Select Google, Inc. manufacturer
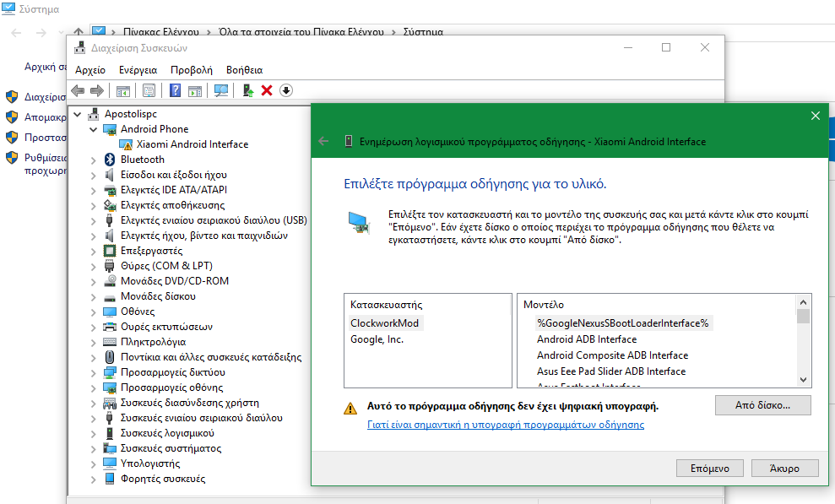Screen dimensions: 835x504 [x=377, y=339]
